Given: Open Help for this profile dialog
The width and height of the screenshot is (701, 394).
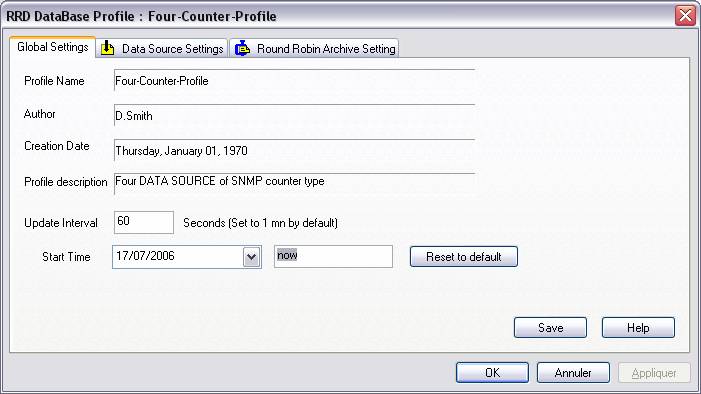Looking at the screenshot, I should (x=638, y=328).
